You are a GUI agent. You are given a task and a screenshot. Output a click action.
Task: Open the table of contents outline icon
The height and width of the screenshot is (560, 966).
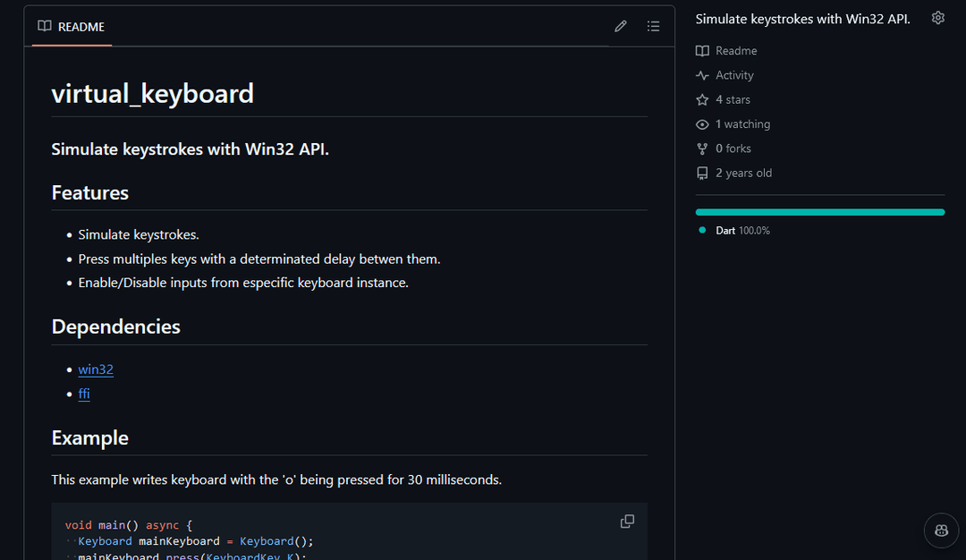[x=654, y=26]
